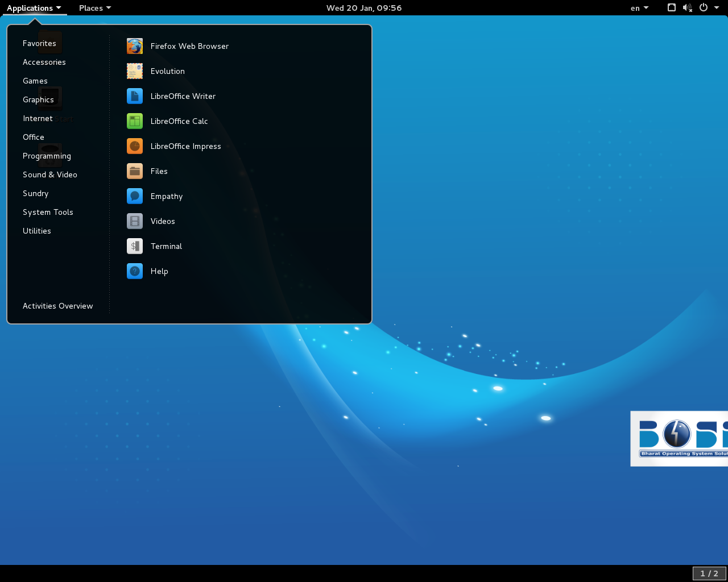Launch the Terminal icon
This screenshot has height=582, width=728.
135,246
